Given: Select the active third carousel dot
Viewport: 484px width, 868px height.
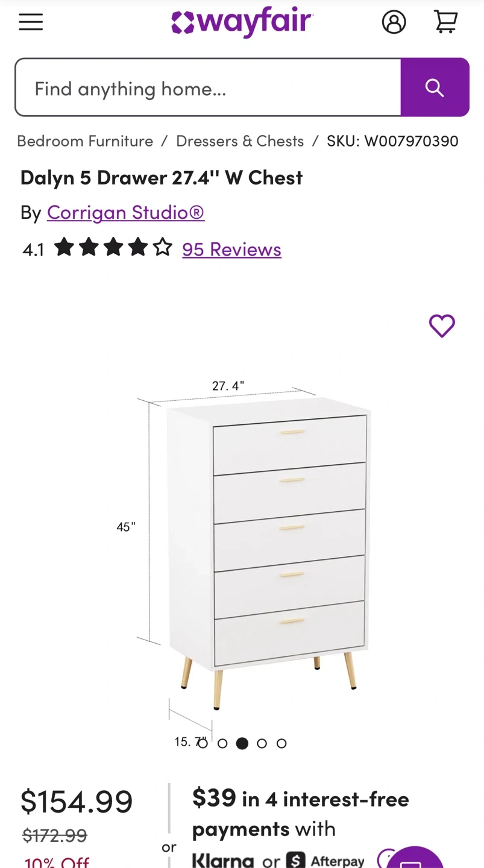Looking at the screenshot, I should (x=242, y=743).
